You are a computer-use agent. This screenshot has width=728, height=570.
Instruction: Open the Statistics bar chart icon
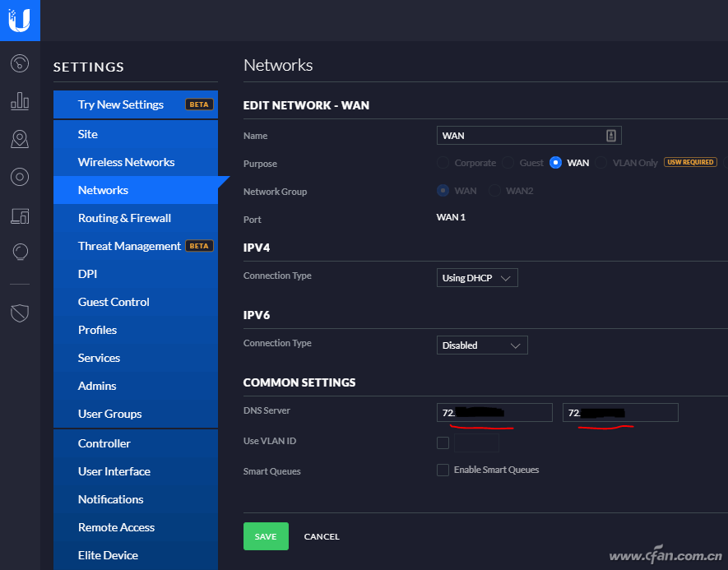pyautogui.click(x=20, y=101)
